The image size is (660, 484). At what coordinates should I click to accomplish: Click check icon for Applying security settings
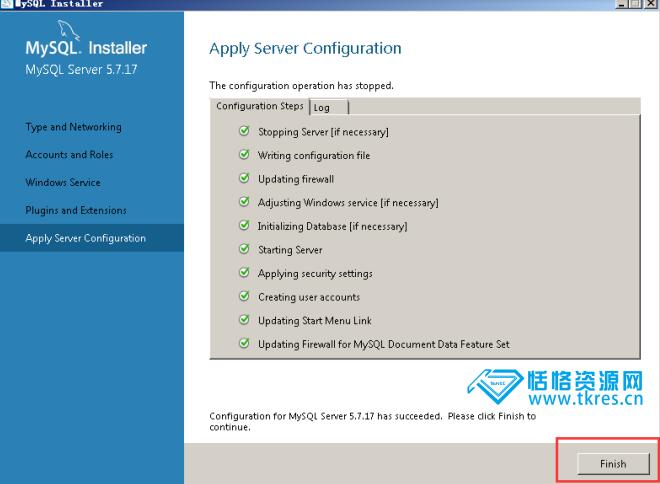(244, 273)
